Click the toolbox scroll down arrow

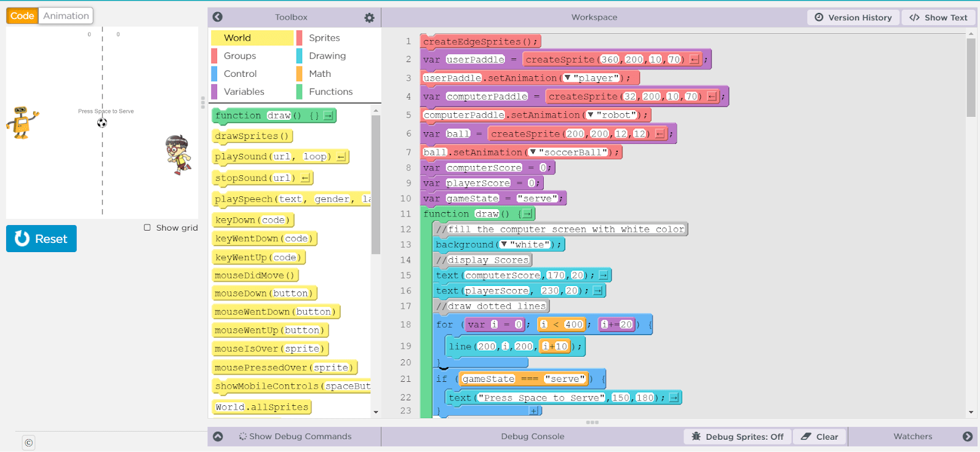376,412
